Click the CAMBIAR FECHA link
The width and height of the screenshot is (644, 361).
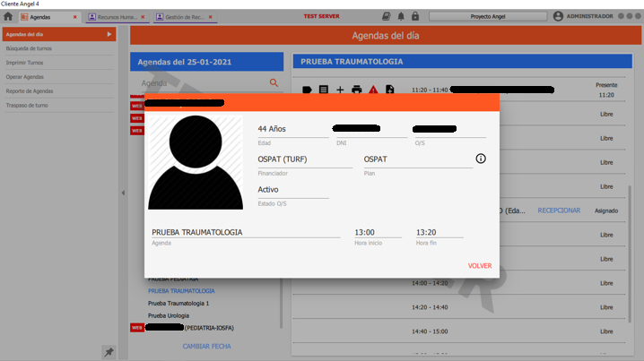(x=207, y=346)
